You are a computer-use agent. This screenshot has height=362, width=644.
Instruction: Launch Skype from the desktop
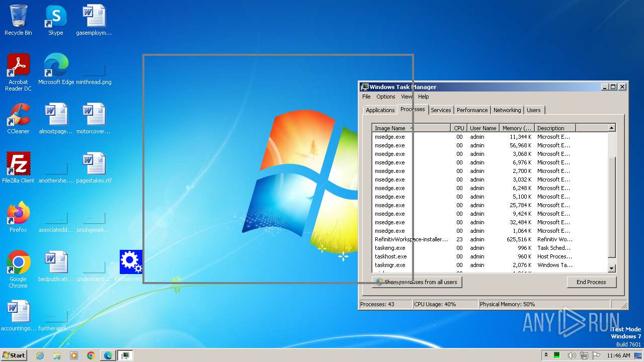pyautogui.click(x=56, y=20)
